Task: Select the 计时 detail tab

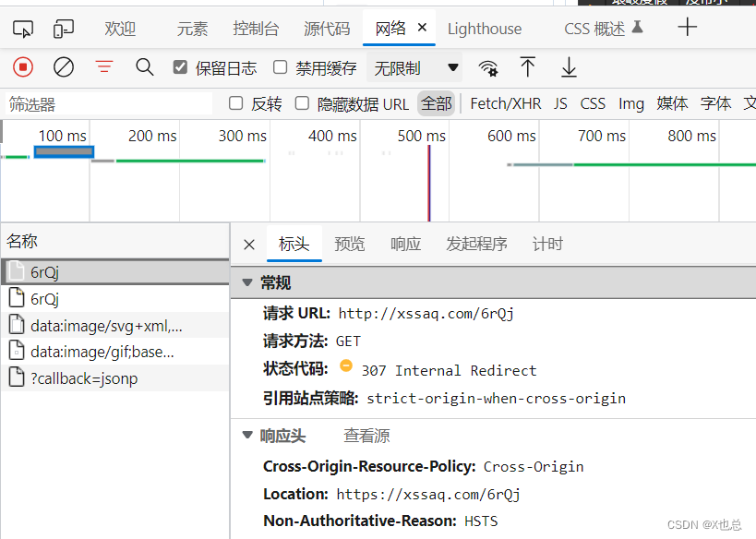Action: click(x=547, y=244)
